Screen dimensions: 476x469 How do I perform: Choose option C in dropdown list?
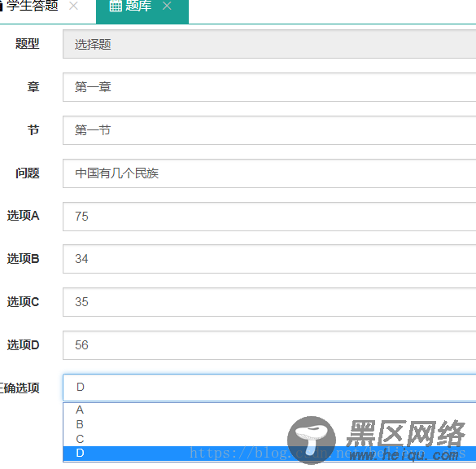point(269,439)
